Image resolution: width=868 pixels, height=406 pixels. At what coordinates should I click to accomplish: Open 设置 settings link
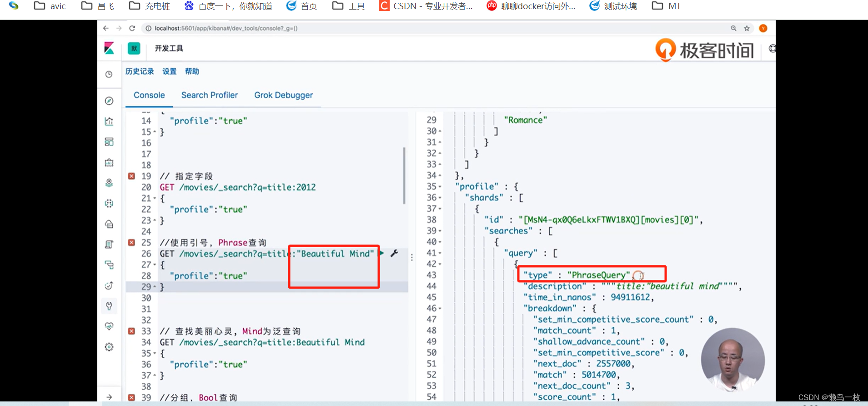pyautogui.click(x=169, y=71)
